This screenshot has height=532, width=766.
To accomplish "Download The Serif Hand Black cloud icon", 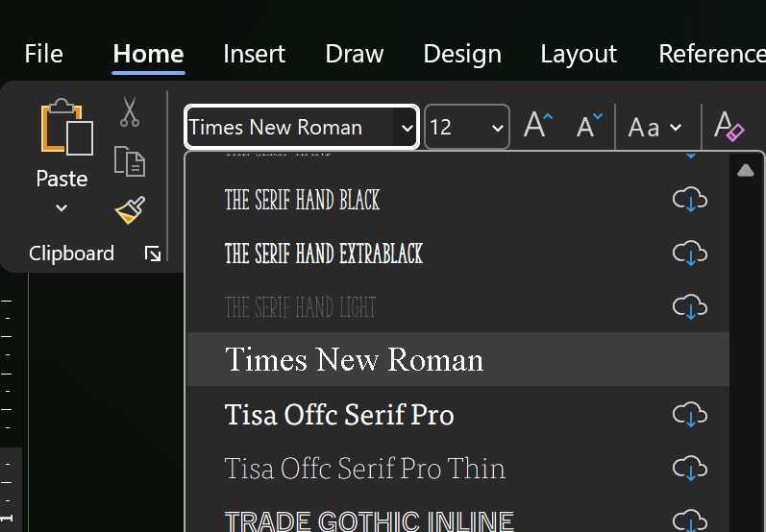I will click(690, 199).
